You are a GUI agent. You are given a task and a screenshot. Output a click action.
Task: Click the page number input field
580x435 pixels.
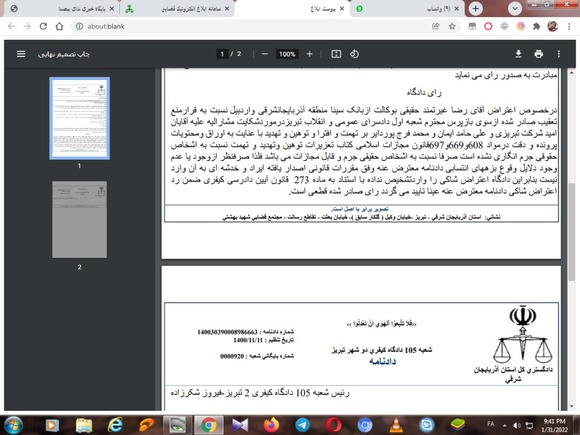(x=222, y=54)
